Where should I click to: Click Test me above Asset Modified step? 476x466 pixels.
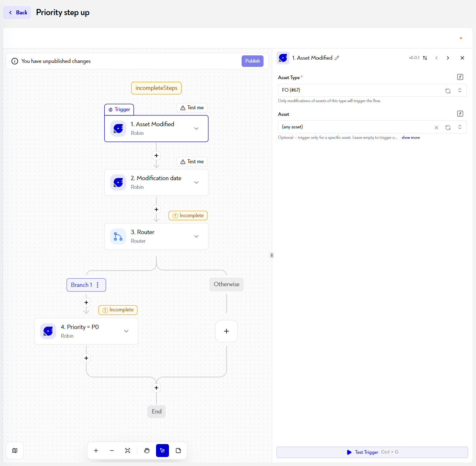192,108
